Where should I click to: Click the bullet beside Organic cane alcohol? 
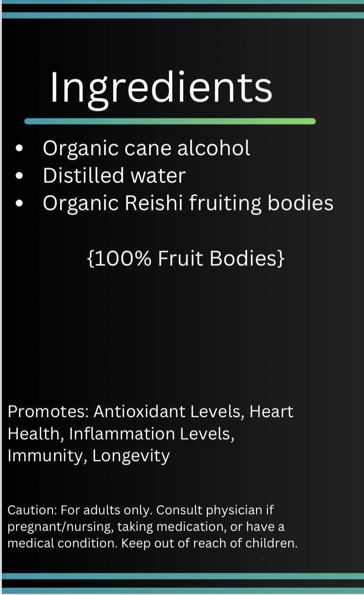pos(19,149)
